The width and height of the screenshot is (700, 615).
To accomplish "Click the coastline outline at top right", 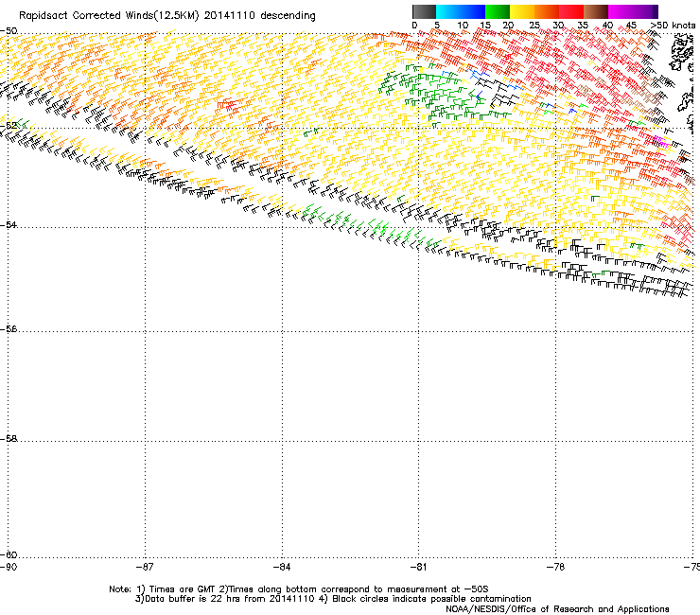I will point(682,53).
